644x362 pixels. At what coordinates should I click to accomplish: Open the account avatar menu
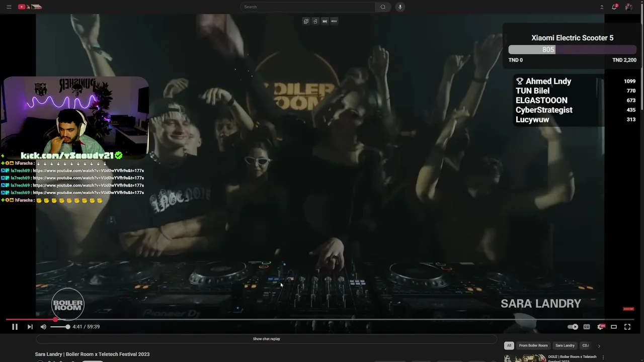pyautogui.click(x=629, y=7)
